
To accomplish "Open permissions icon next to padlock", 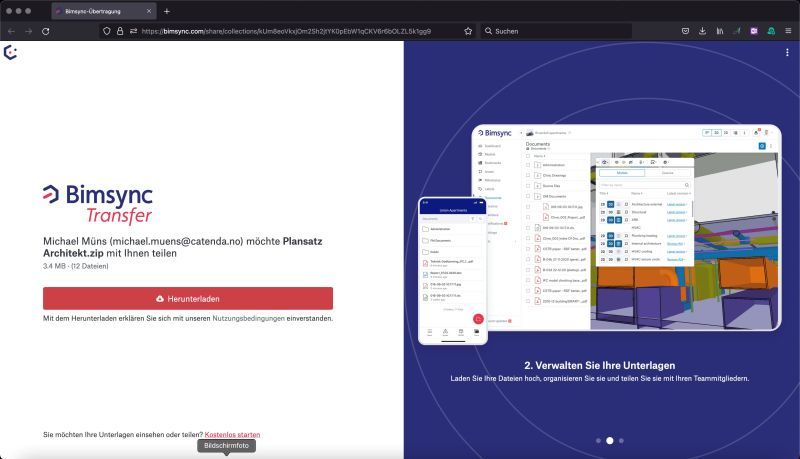I will [133, 31].
